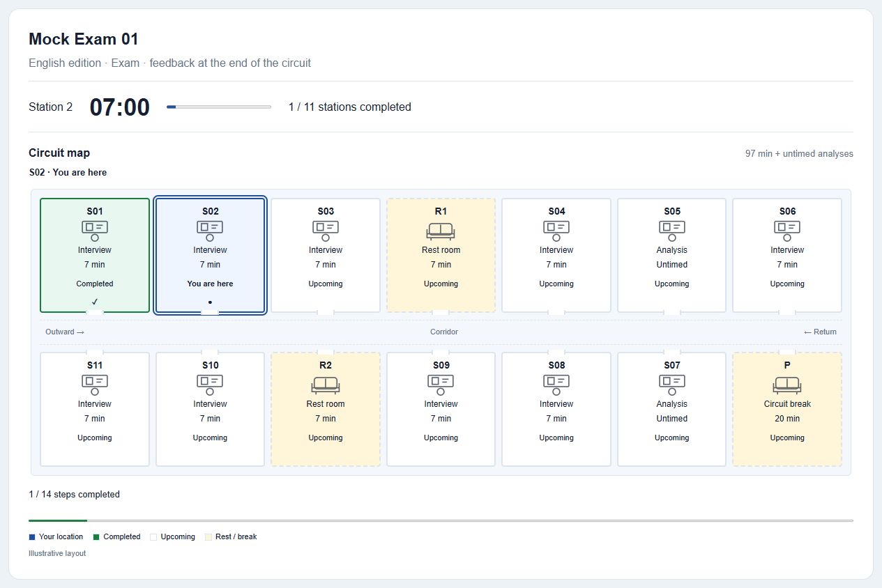Image resolution: width=882 pixels, height=588 pixels.
Task: Click the exam subtitle about end-of-circuit feedback
Action: 170,63
